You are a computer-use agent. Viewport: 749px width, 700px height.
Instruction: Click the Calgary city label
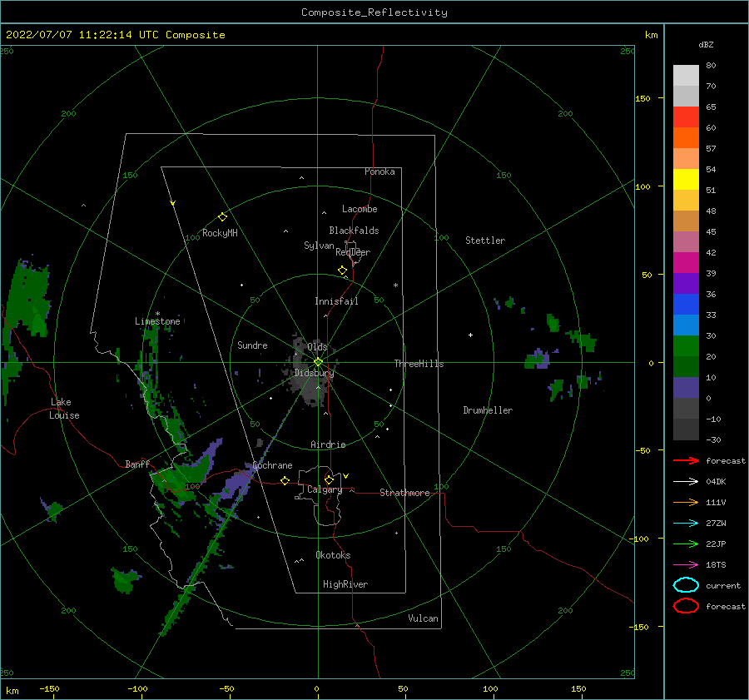point(325,489)
